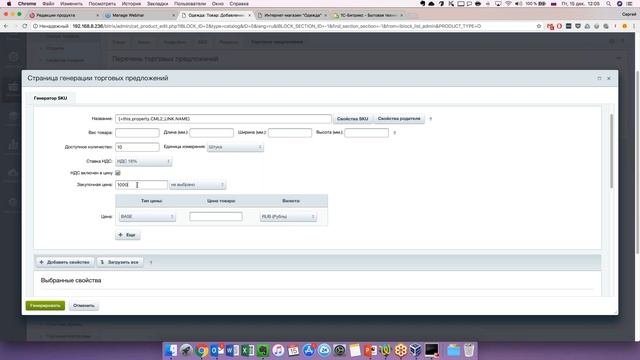
Task: Go back in Chrome
Action: click(x=6, y=26)
